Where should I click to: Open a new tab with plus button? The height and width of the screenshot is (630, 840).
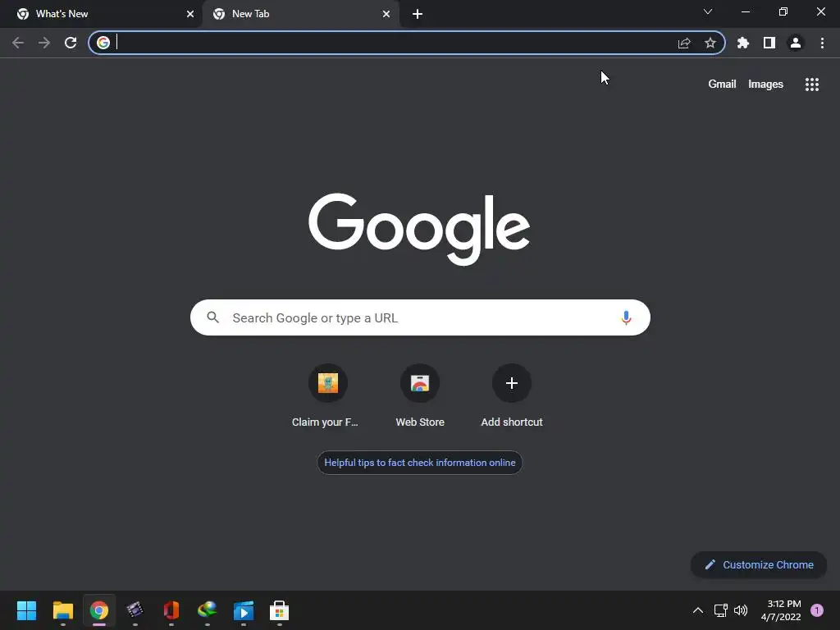pyautogui.click(x=418, y=14)
